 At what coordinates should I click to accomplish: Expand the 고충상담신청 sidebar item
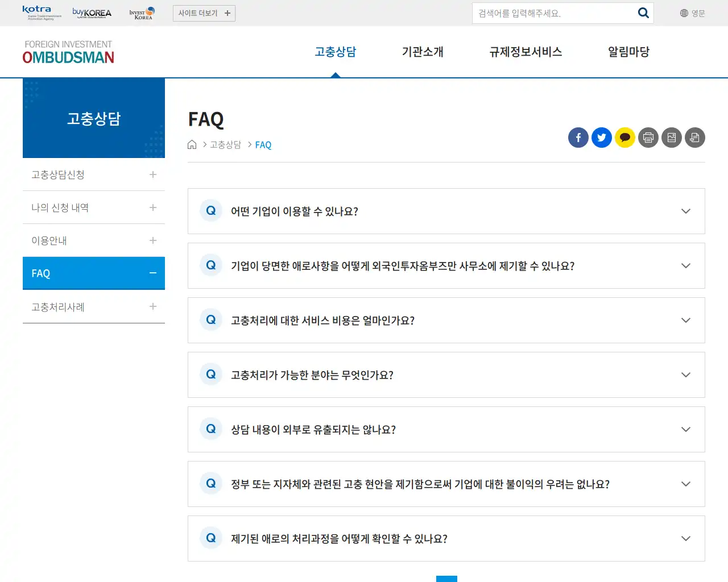(152, 174)
